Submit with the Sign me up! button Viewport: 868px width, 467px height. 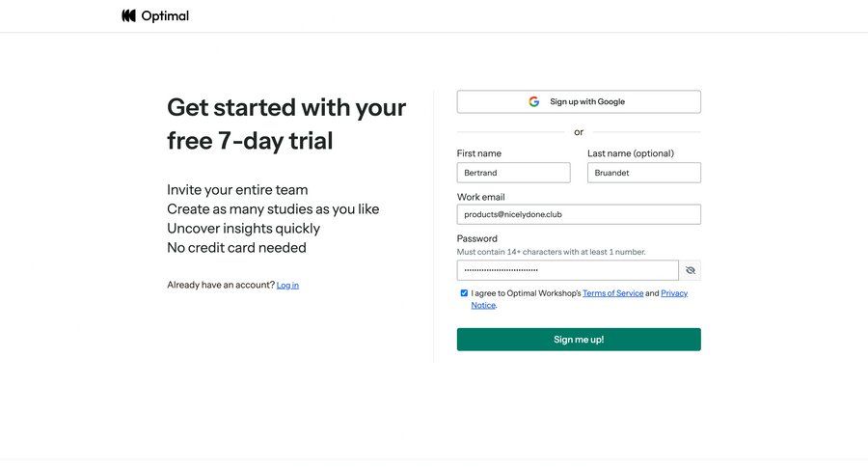pyautogui.click(x=579, y=340)
